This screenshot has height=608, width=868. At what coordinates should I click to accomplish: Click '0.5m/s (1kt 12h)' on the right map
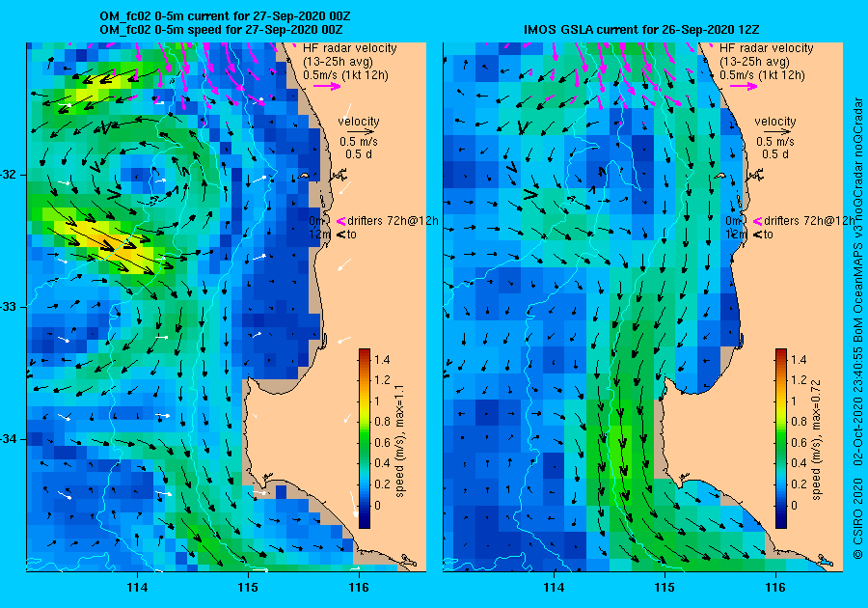click(x=762, y=74)
